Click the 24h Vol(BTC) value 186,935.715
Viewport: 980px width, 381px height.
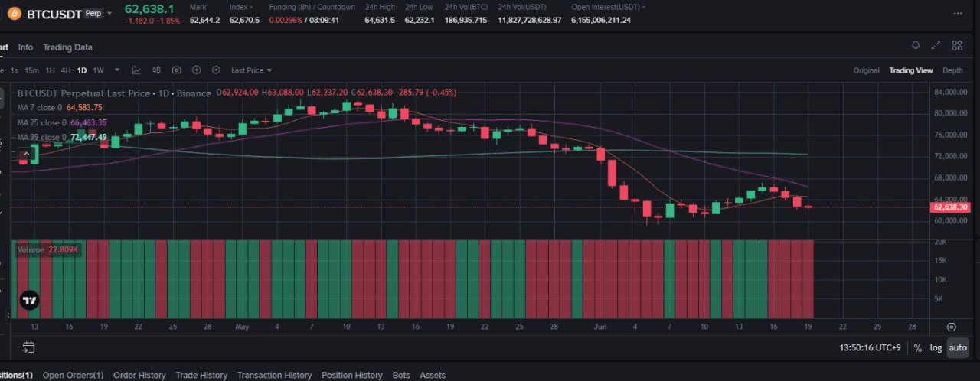(465, 20)
